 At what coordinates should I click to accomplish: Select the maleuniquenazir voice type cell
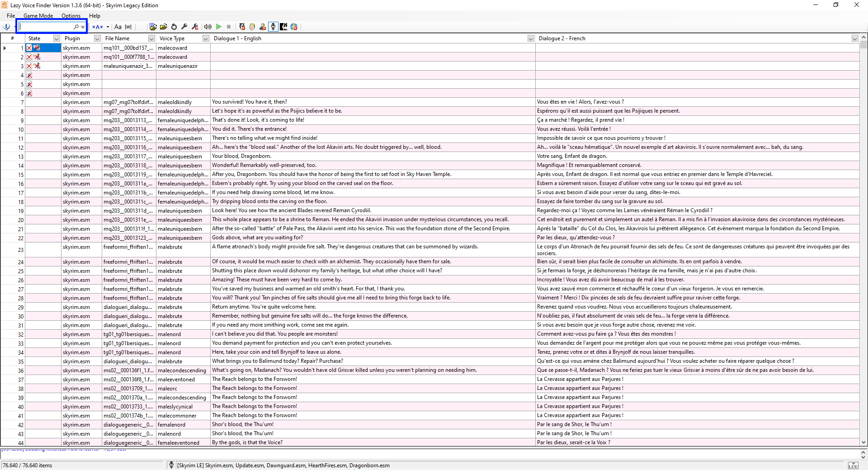pyautogui.click(x=183, y=66)
